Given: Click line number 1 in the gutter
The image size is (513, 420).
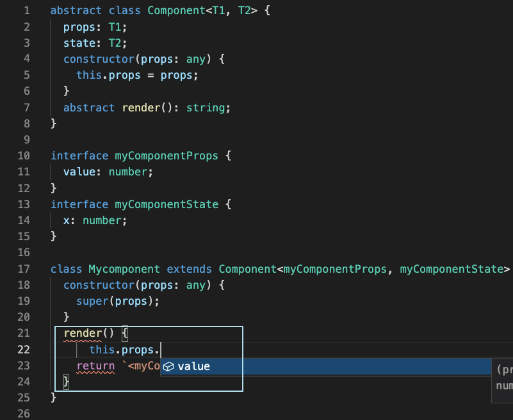Looking at the screenshot, I should pos(27,10).
